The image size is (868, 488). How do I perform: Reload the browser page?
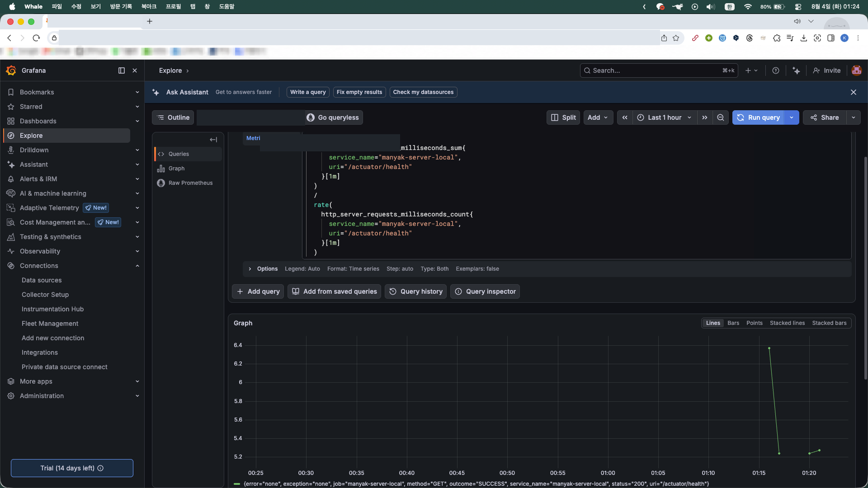click(x=37, y=38)
